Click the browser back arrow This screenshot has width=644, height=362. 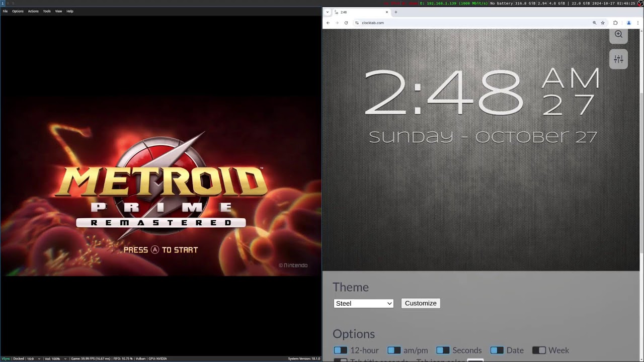pos(328,23)
